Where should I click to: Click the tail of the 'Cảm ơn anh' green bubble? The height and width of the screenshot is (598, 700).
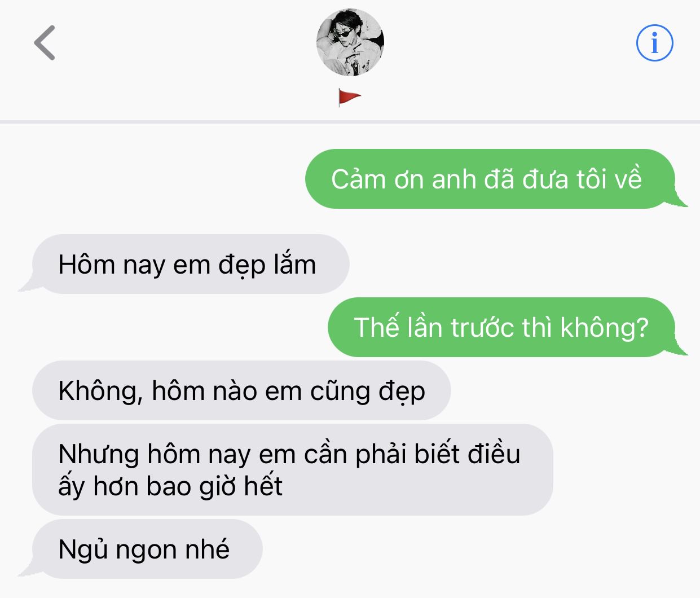point(679,200)
